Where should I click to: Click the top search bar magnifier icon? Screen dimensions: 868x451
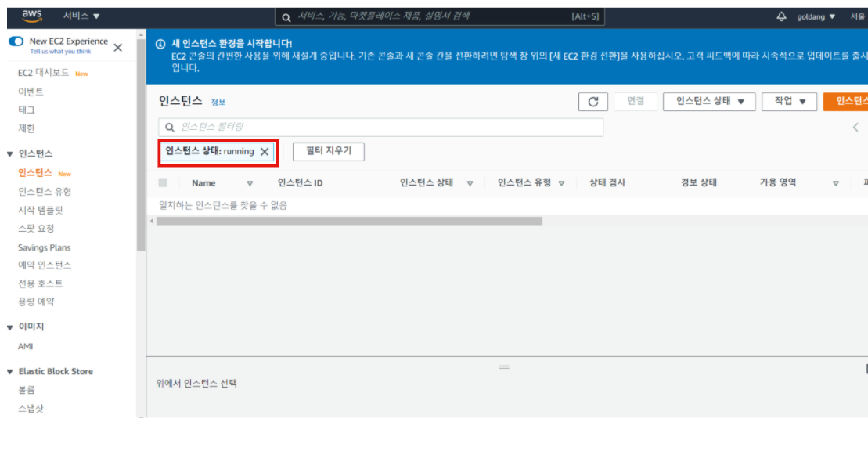coord(286,17)
